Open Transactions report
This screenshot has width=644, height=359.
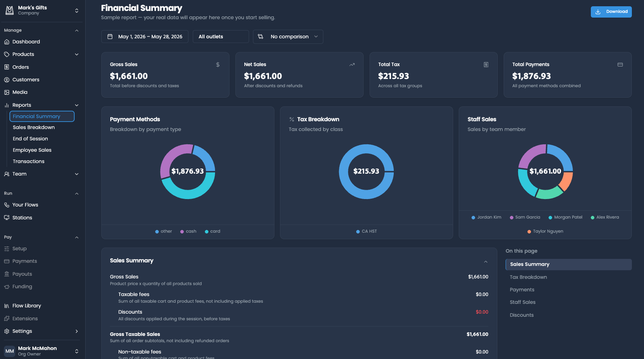coord(29,162)
